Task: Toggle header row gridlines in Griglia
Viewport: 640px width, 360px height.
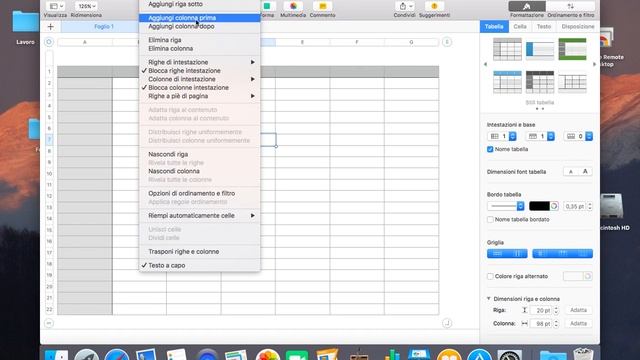Action: 563,253
